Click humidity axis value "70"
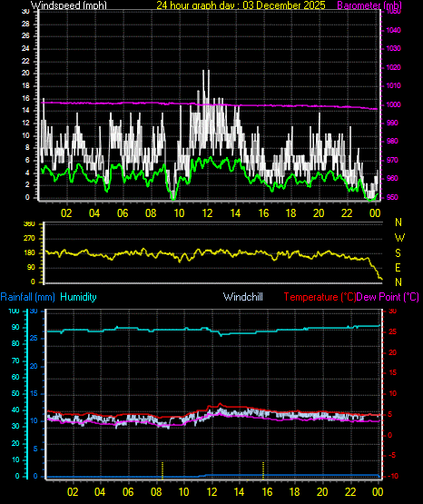The image size is (423, 504). (x=15, y=361)
